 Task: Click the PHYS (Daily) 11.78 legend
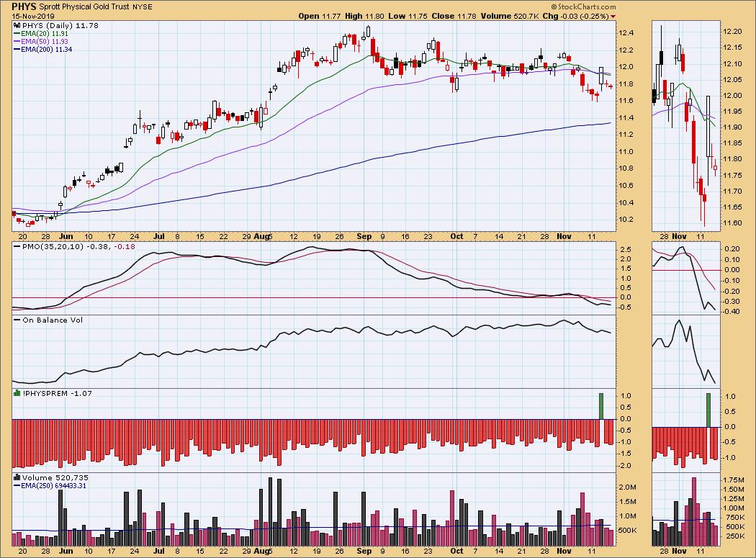click(x=59, y=26)
